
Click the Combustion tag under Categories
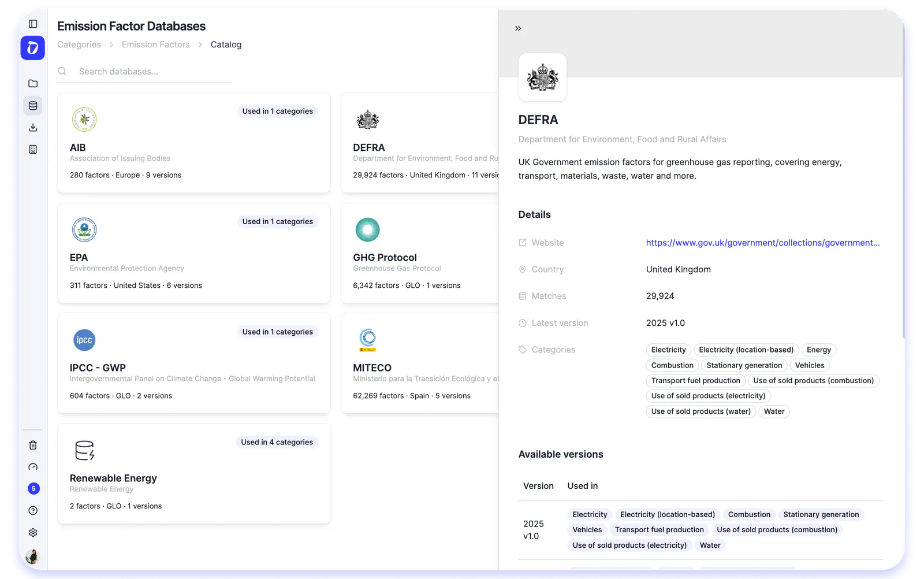pos(672,365)
